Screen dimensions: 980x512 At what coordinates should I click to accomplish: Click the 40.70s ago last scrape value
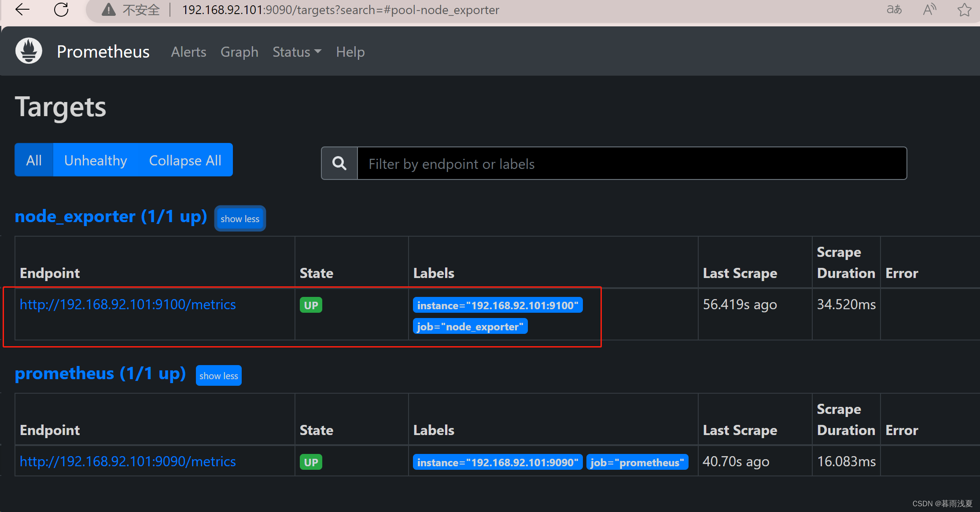pos(736,461)
